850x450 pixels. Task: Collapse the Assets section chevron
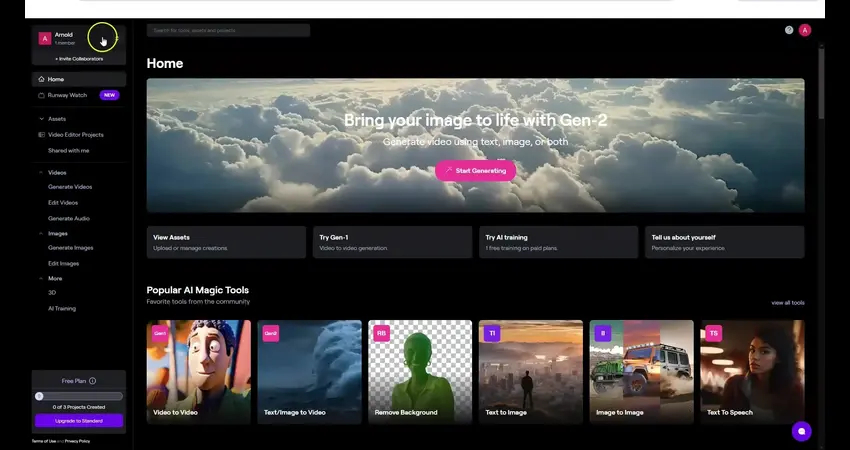click(x=41, y=119)
